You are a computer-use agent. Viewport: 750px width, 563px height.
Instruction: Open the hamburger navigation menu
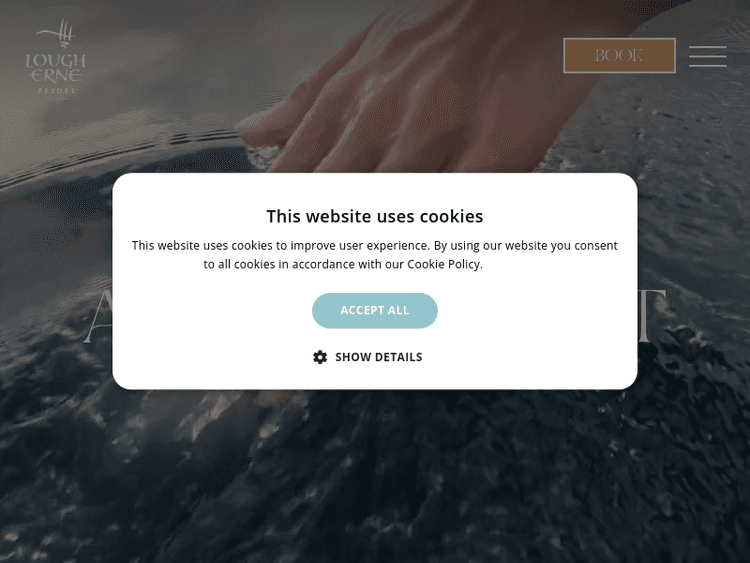pyautogui.click(x=707, y=56)
